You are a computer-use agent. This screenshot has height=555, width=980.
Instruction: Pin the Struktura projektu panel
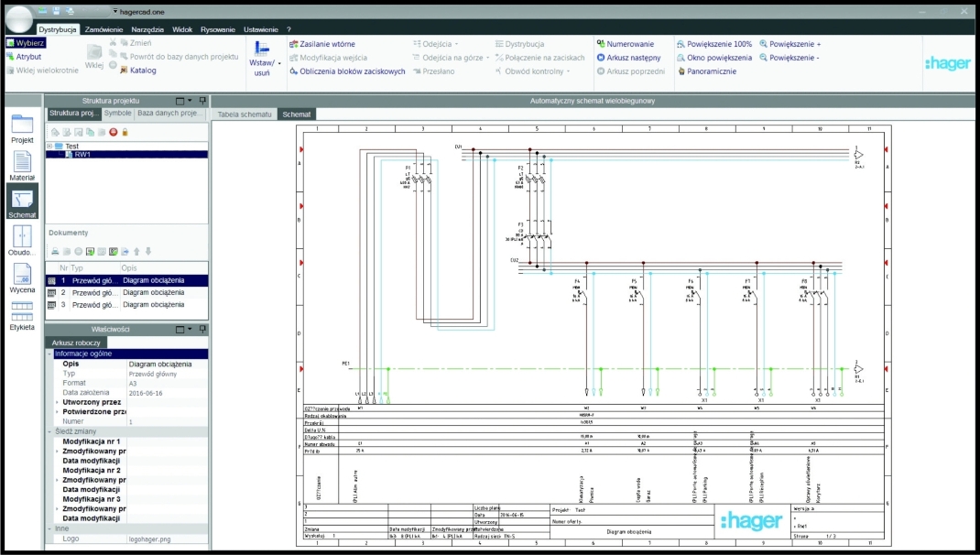[202, 100]
